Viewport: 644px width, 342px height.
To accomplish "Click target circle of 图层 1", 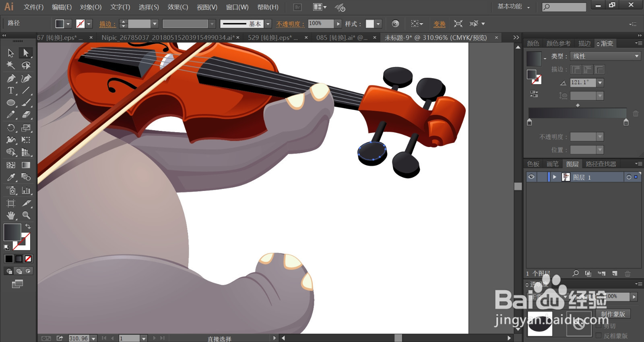I will (629, 177).
